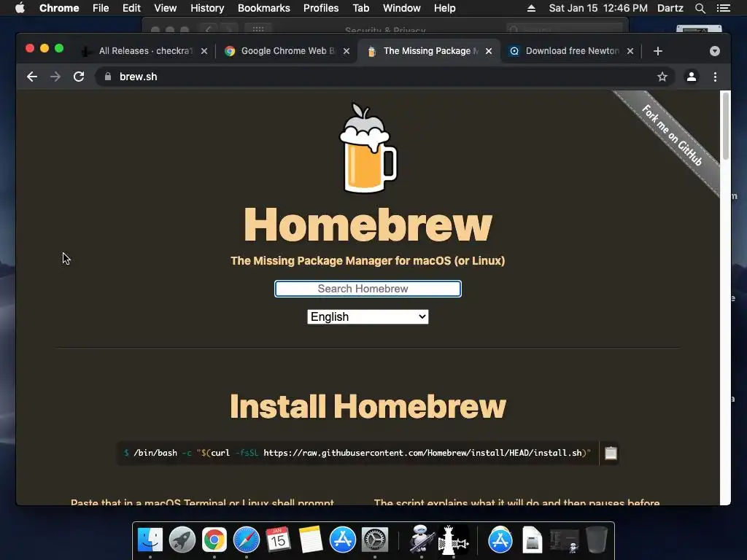This screenshot has height=560, width=747.
Task: Open a new tab with the plus button
Action: click(658, 51)
